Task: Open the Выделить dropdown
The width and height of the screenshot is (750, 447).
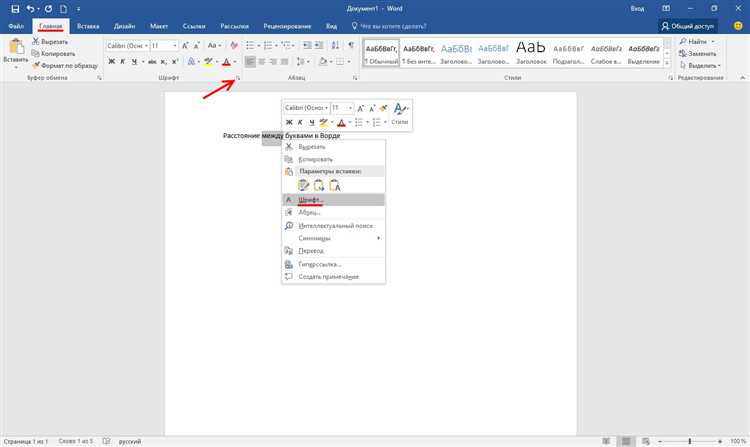Action: (700, 65)
